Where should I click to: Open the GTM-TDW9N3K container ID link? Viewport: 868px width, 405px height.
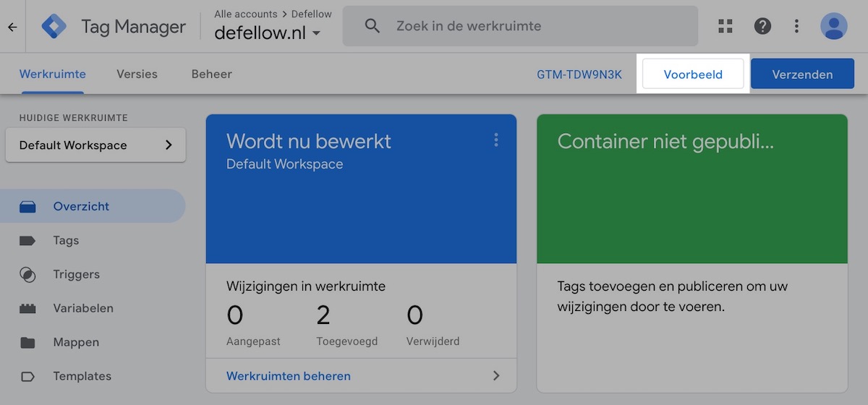tap(579, 74)
